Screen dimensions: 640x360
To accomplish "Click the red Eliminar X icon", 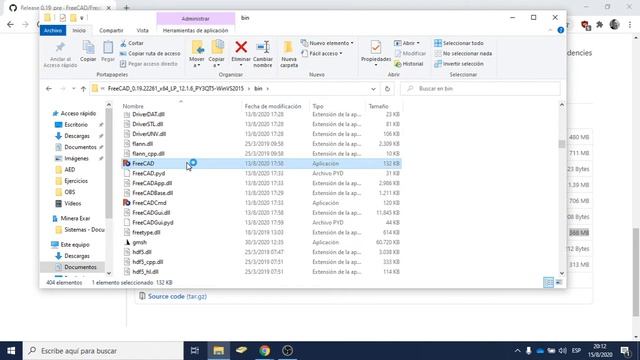I will tap(241, 47).
